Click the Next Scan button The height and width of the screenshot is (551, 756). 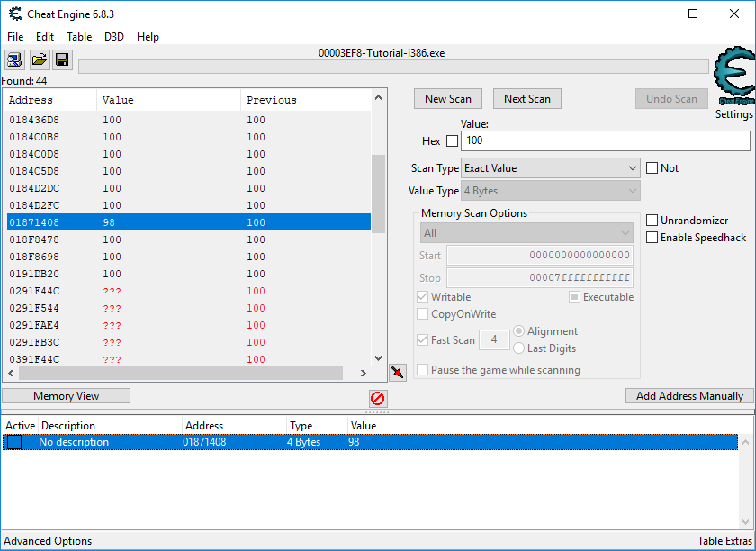click(x=527, y=99)
